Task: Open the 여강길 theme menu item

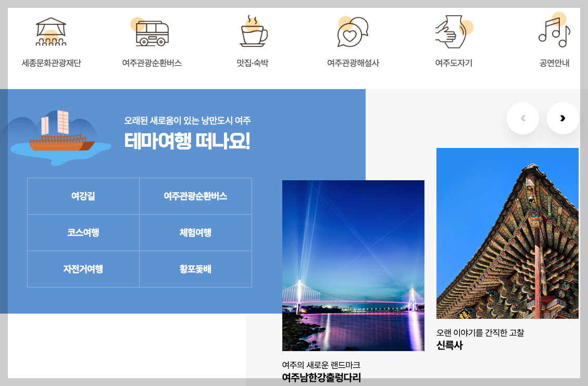Action: click(x=83, y=196)
